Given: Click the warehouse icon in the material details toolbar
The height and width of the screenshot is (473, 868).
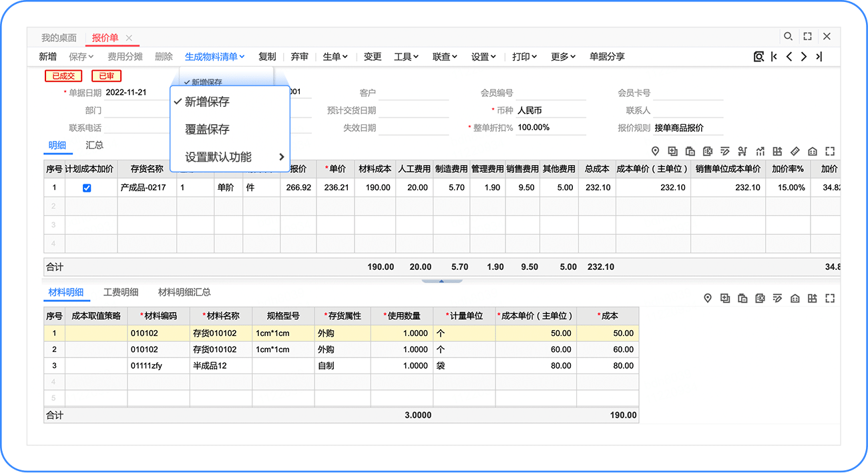Looking at the screenshot, I should (795, 299).
